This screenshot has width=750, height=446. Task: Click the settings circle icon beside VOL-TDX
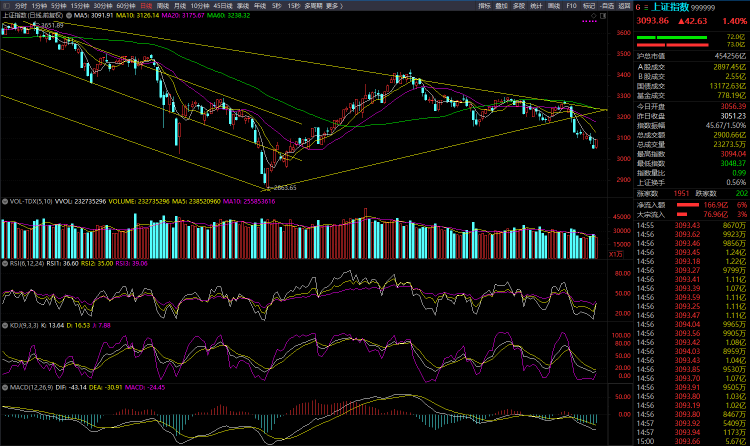point(4,201)
